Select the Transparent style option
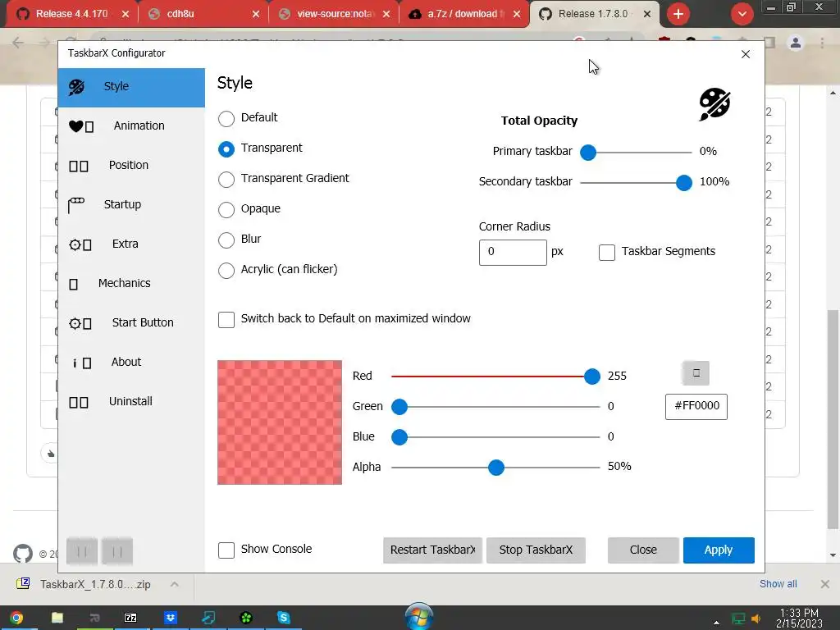The width and height of the screenshot is (840, 630). (x=226, y=149)
